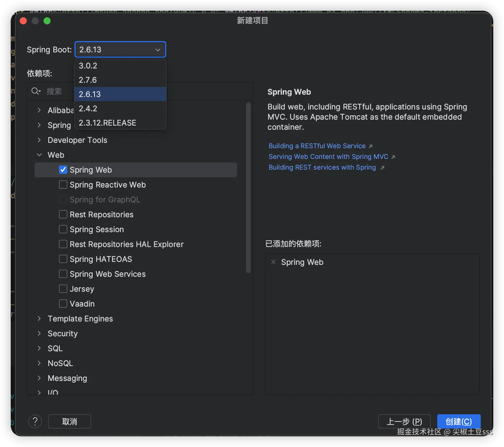The height and width of the screenshot is (447, 504).
Task: Select version 2.6.13 in dropdown list
Action: tap(120, 94)
